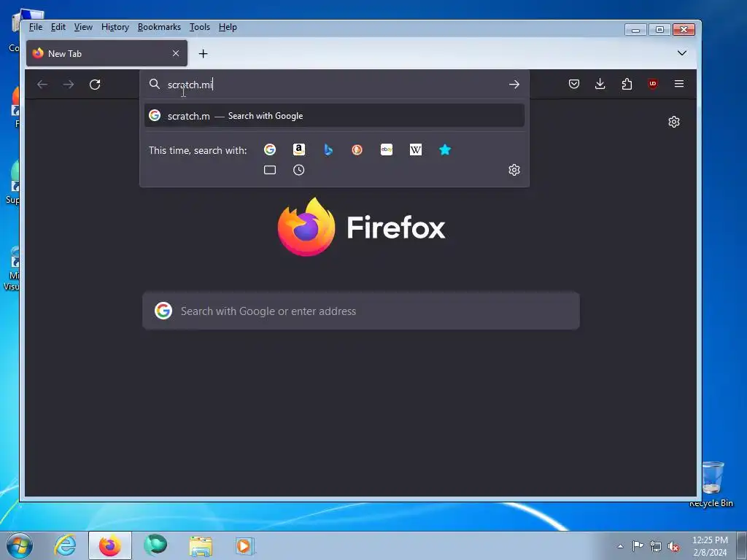
Task: Select 'scratch.m — Search with Google' suggestion
Action: (334, 116)
